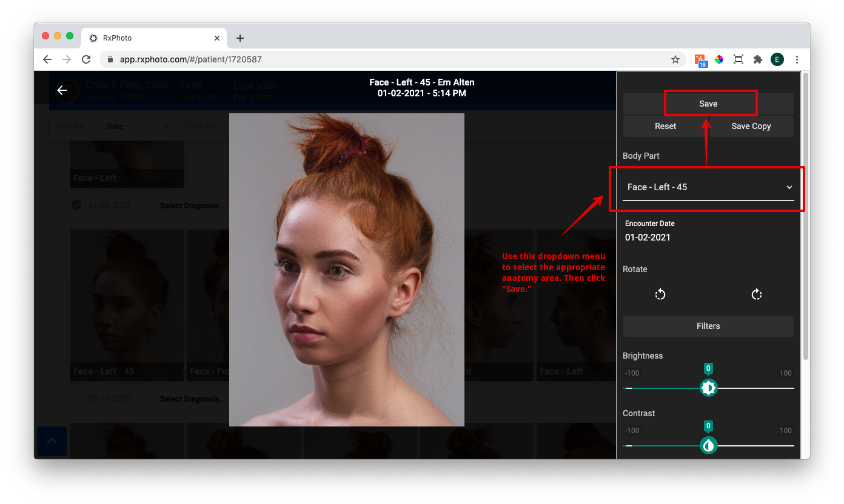Viewport: 844px width, 504px height.
Task: Reset the photo edits
Action: 665,126
